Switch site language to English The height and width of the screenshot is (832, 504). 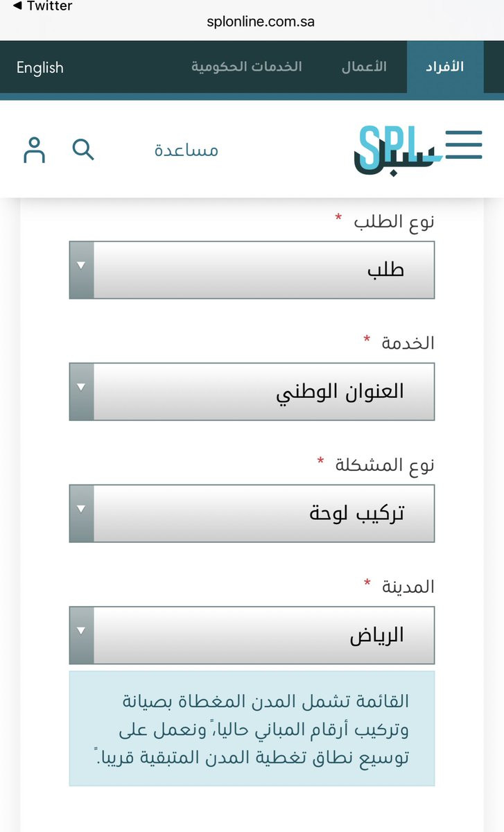point(40,67)
